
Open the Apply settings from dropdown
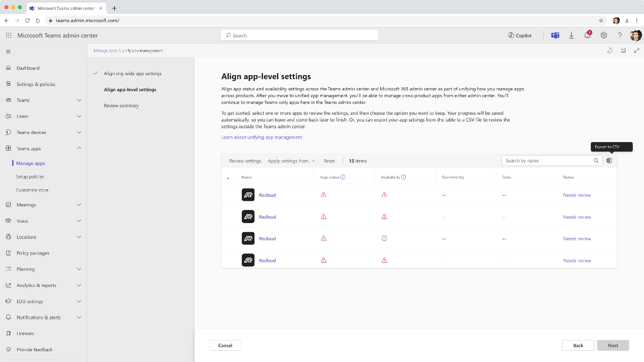pyautogui.click(x=291, y=161)
